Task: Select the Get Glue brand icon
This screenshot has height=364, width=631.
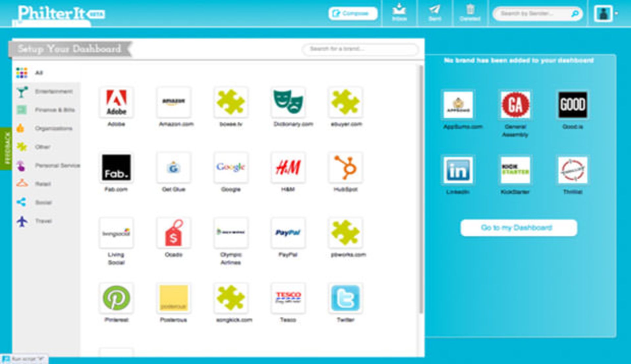Action: tap(174, 168)
